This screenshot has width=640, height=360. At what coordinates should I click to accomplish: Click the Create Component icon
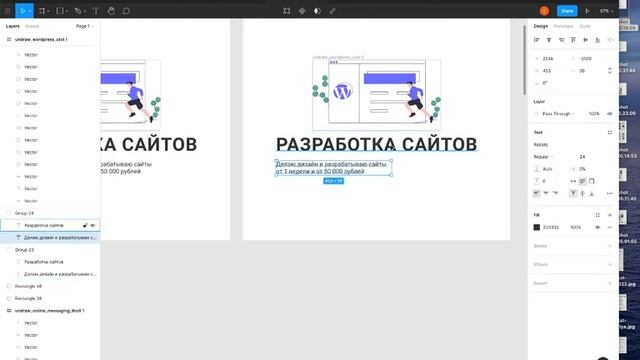click(x=302, y=11)
